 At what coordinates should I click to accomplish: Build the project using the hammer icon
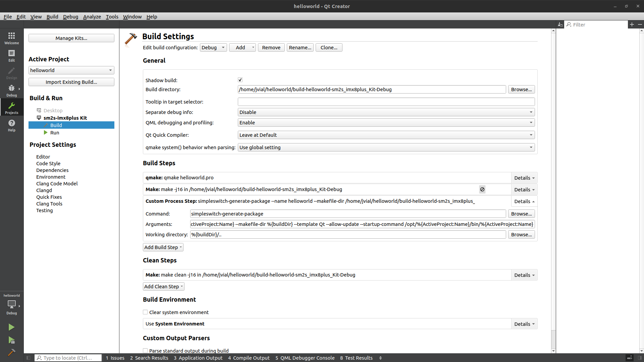tap(11, 353)
